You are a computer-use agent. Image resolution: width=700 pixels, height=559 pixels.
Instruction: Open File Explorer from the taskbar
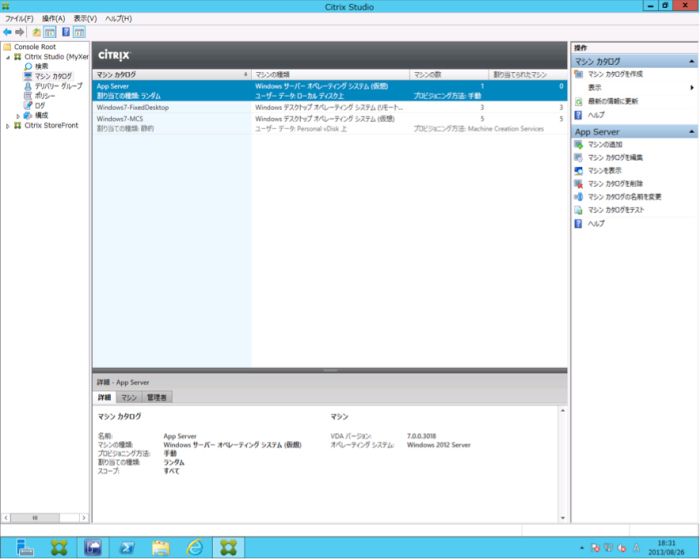tap(161, 547)
